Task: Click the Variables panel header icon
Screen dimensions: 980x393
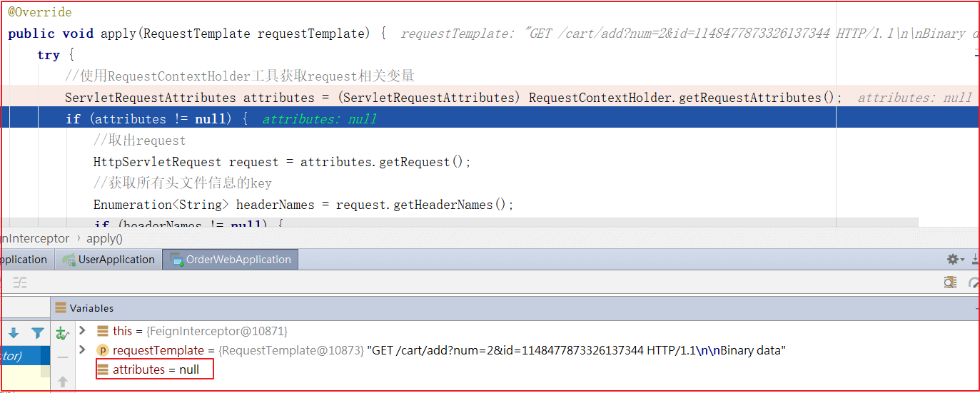Action: [61, 308]
